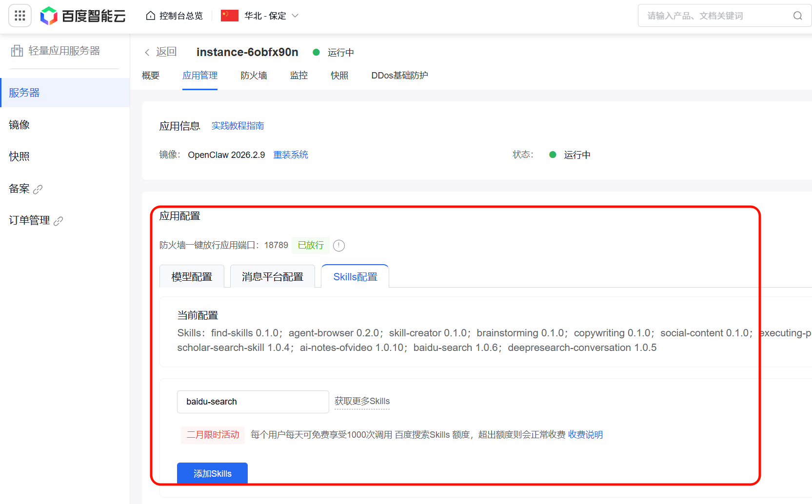Click the back arrow chevron icon
812x504 pixels.
coord(147,53)
